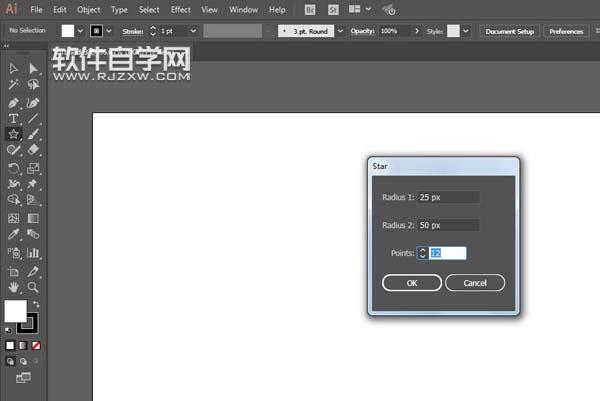Select the Rotate tool
Viewport: 600px width, 401px height.
coord(13,168)
